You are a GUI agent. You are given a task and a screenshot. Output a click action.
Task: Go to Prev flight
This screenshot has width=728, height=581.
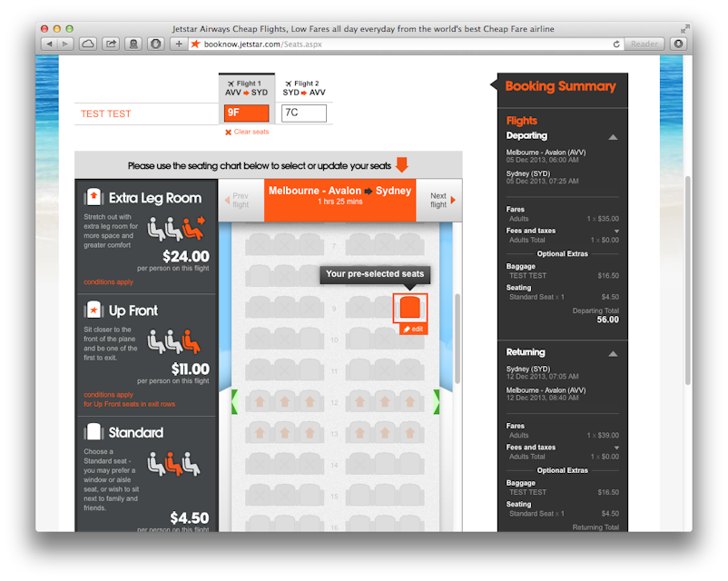(x=240, y=200)
